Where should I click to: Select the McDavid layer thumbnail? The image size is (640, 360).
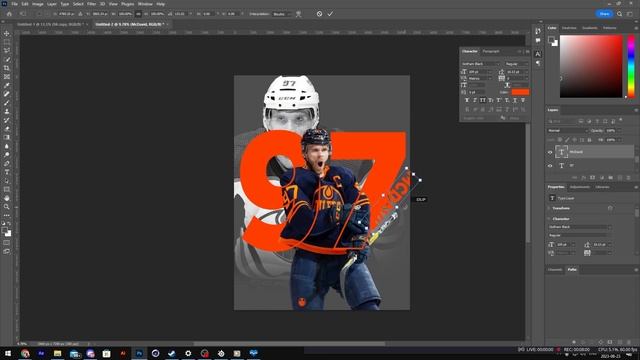562,152
